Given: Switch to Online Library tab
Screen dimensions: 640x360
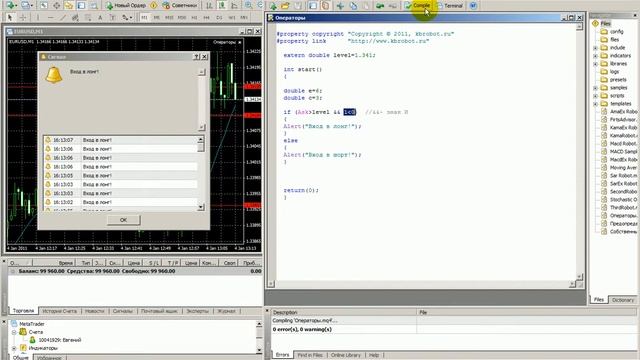Looking at the screenshot, I should coord(346,355).
